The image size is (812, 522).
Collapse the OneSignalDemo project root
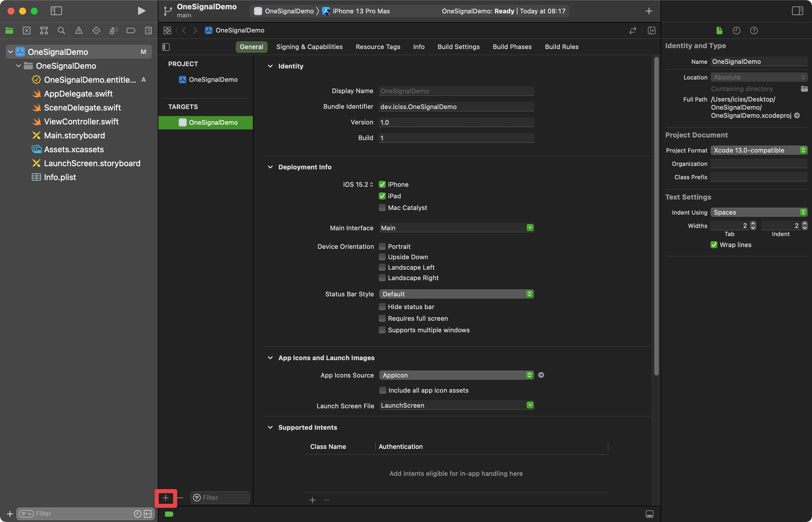point(10,52)
